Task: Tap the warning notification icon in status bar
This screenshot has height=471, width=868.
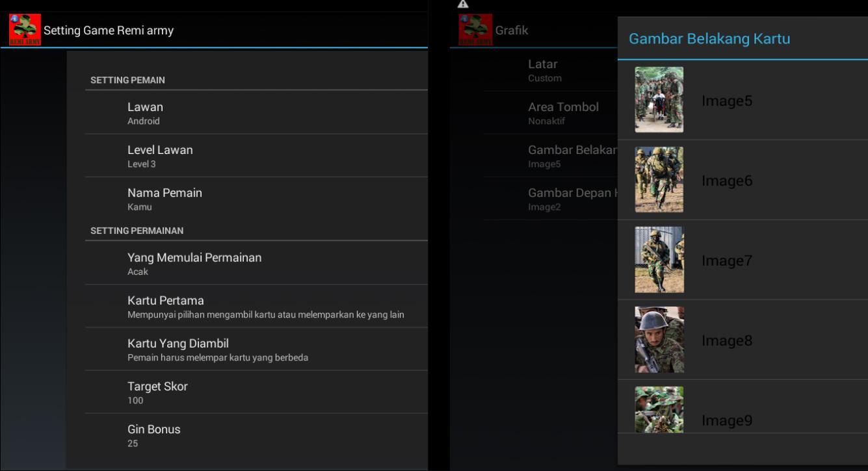Action: 463,5
